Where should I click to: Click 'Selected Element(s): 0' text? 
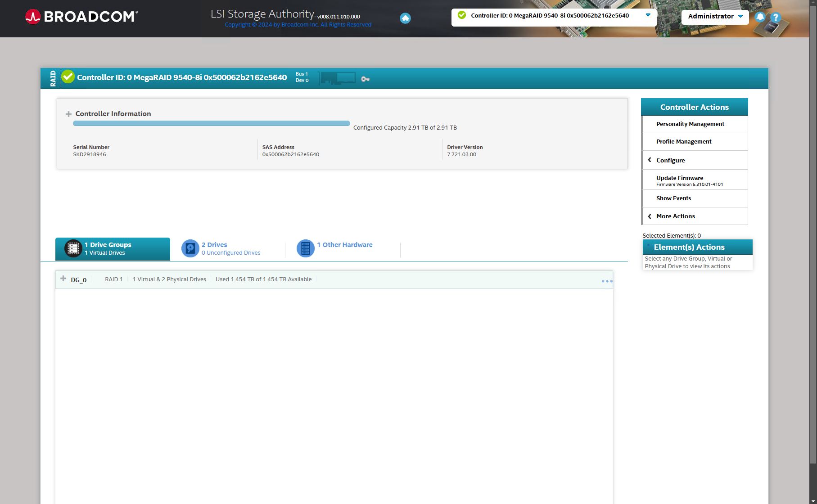click(671, 236)
